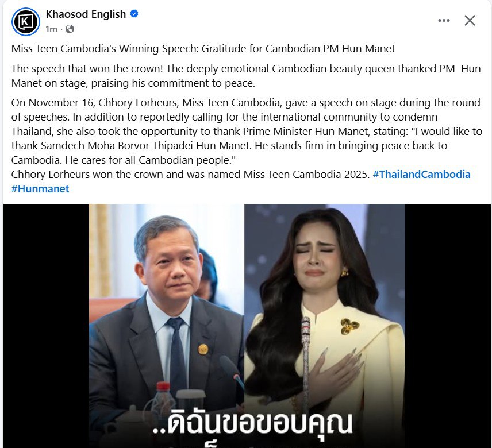
Task: Open the Khaosod English profile avatar
Action: tap(26, 22)
